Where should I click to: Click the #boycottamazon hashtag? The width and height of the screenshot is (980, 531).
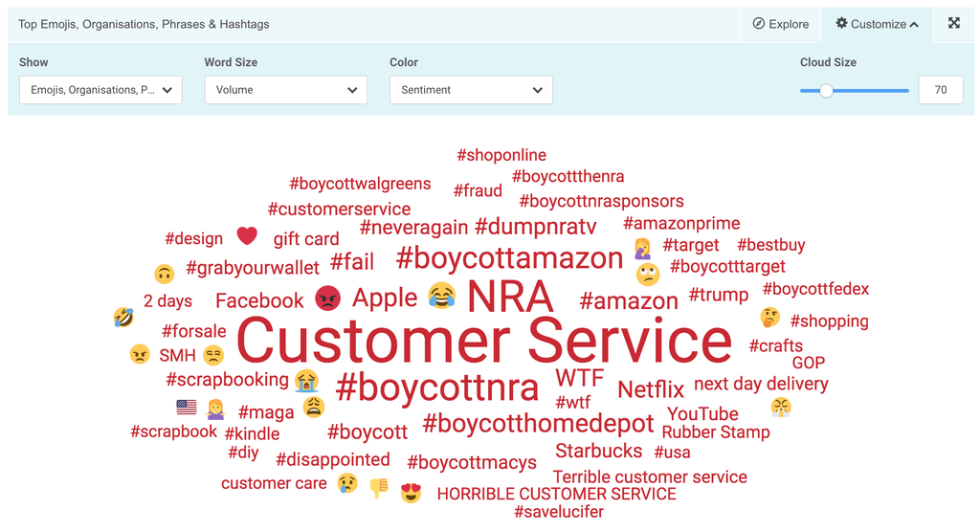pos(509,258)
